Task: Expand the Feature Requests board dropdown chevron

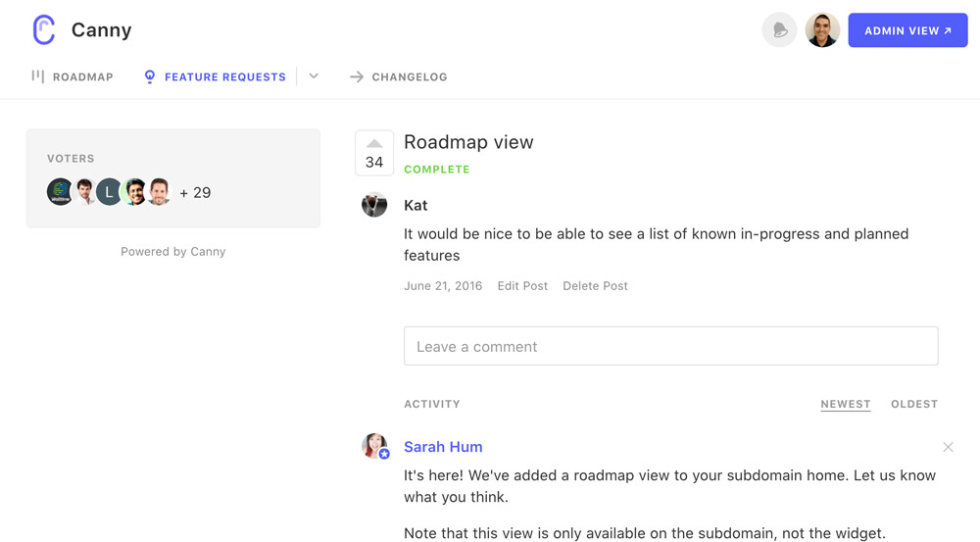Action: click(314, 76)
